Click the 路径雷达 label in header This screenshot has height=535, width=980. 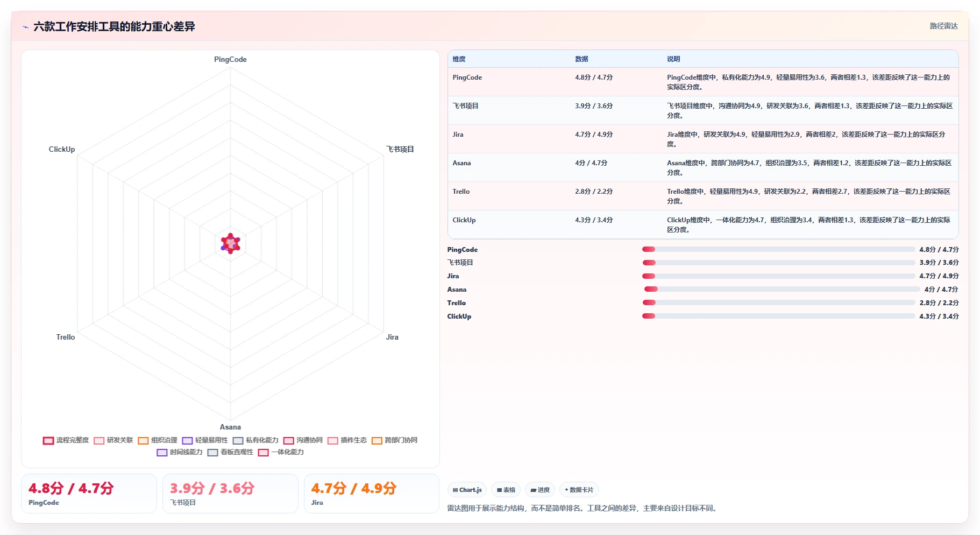coord(943,26)
